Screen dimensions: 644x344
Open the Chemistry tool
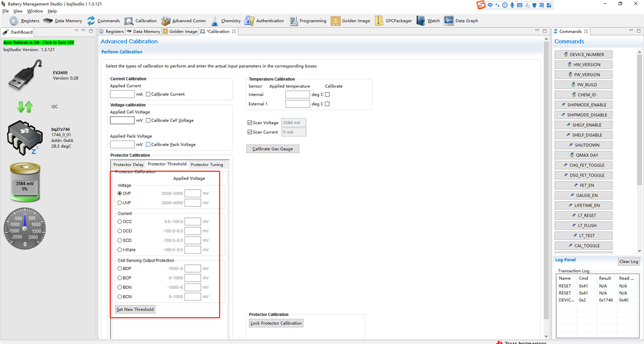(x=226, y=21)
